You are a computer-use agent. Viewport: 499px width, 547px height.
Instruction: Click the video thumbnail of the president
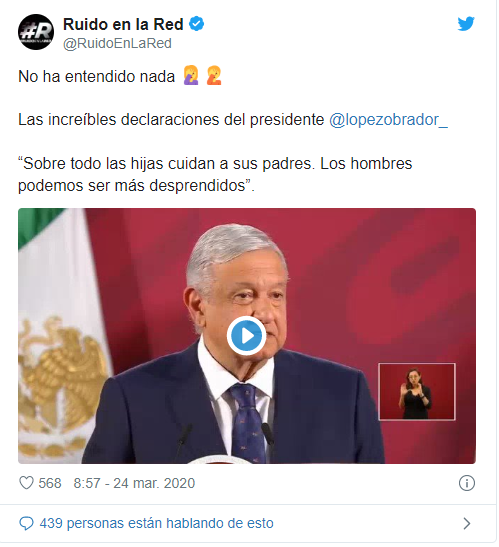[247, 336]
